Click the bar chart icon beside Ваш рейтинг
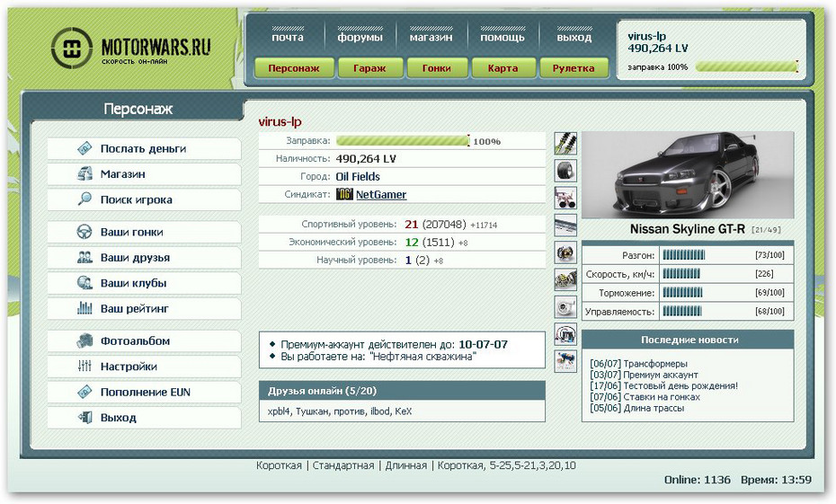836x504 pixels. tap(84, 308)
